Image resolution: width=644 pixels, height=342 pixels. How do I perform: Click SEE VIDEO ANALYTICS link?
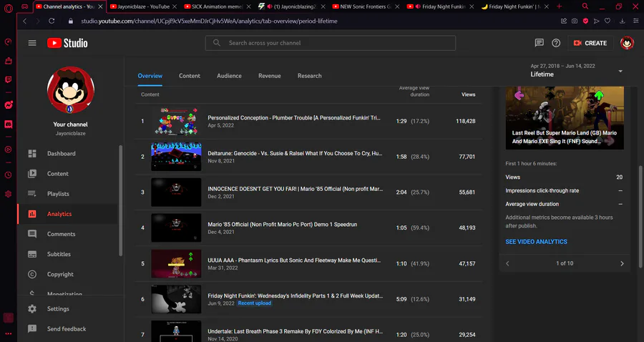pyautogui.click(x=536, y=242)
